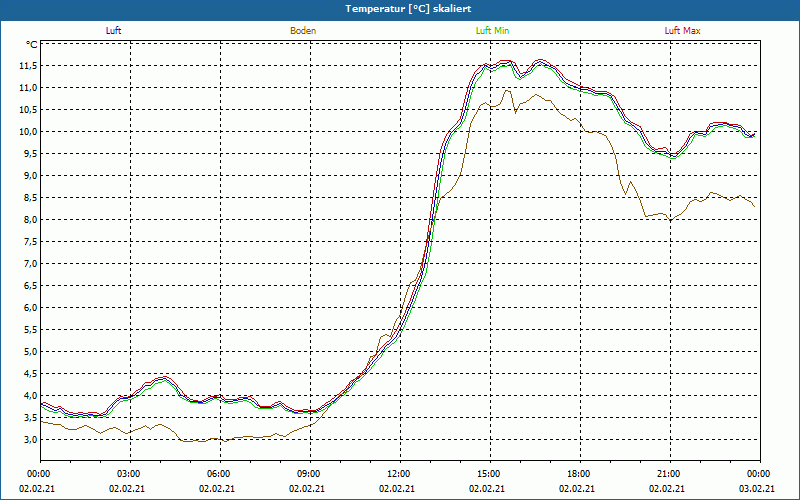Click the 7,0 y-axis value

tap(30, 264)
